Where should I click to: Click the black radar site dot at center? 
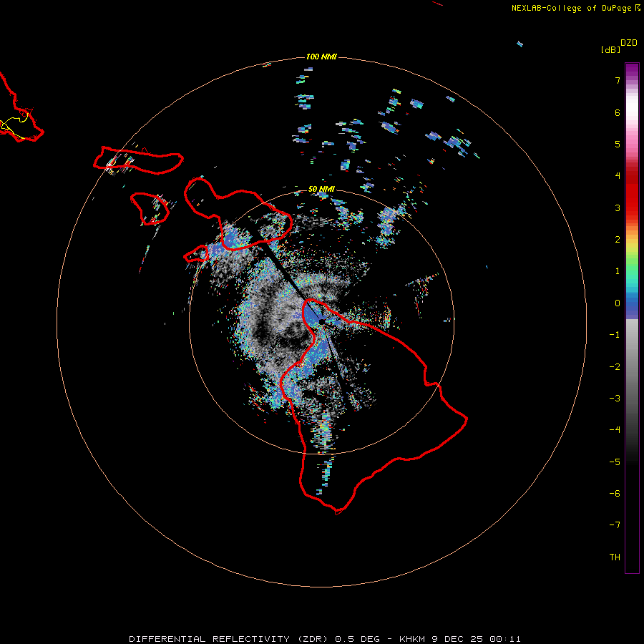(x=321, y=321)
